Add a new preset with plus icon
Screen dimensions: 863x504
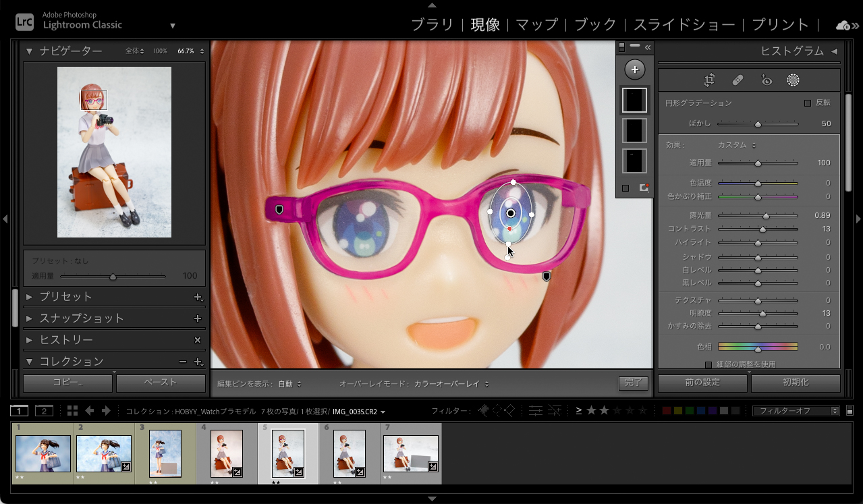pos(198,297)
